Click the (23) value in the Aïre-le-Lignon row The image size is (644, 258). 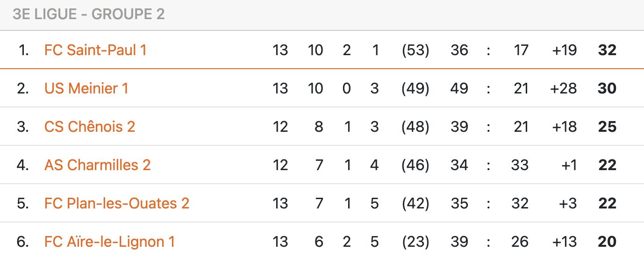point(415,242)
